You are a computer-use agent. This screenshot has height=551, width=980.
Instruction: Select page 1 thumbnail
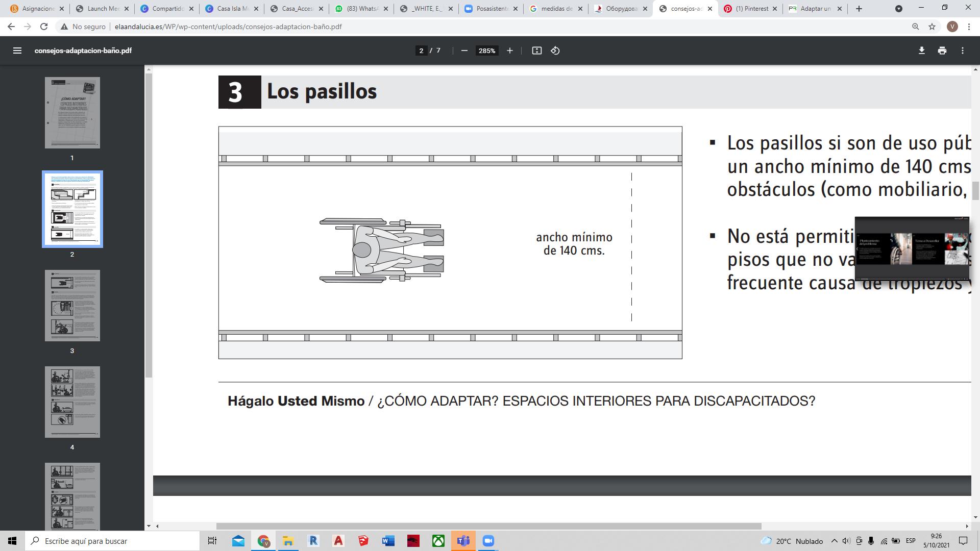point(72,113)
